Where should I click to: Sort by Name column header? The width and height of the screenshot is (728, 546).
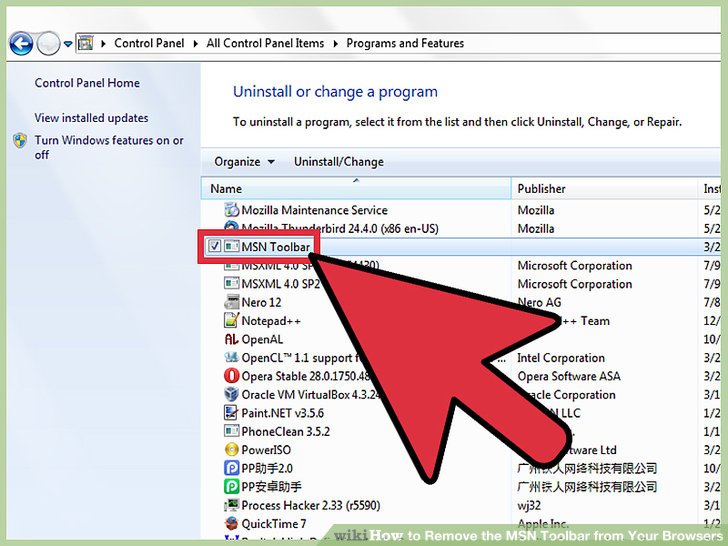click(x=356, y=188)
